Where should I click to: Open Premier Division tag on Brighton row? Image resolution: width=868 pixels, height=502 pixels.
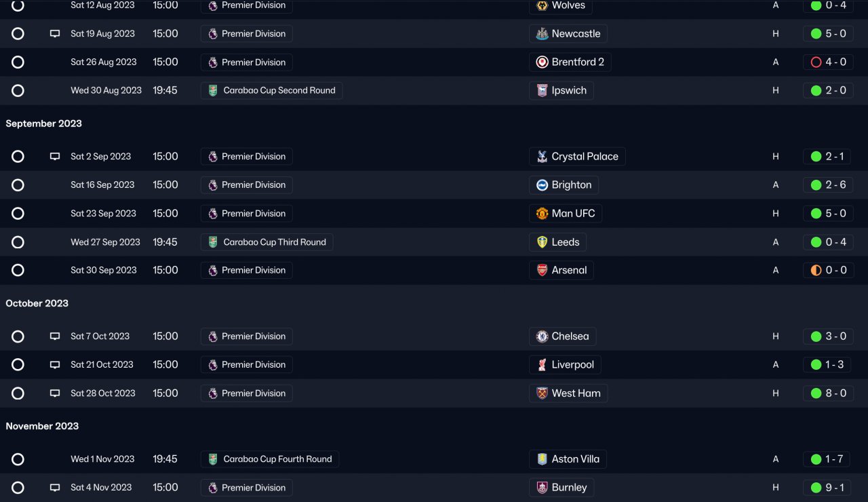coord(247,185)
